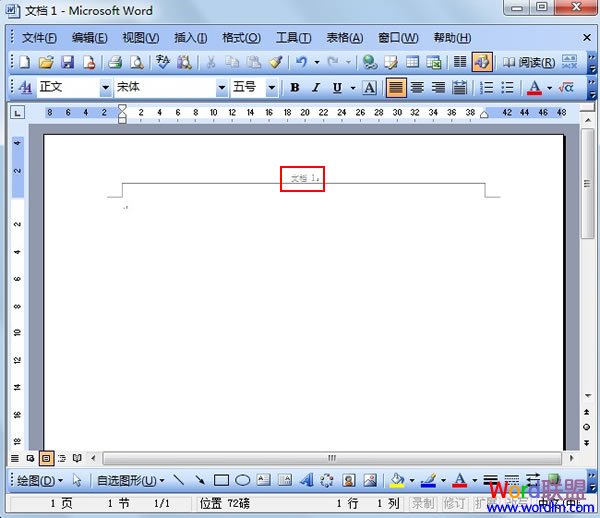Toggle the character border button
Screen dimensions: 600x518
pos(369,88)
